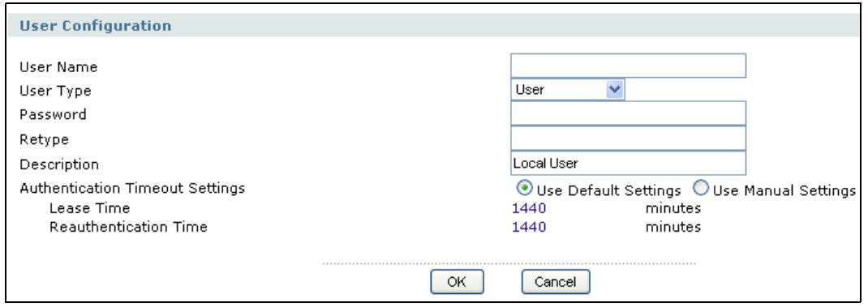Click the User Configuration header title
Screen dimensions: 868x307
[x=95, y=25]
